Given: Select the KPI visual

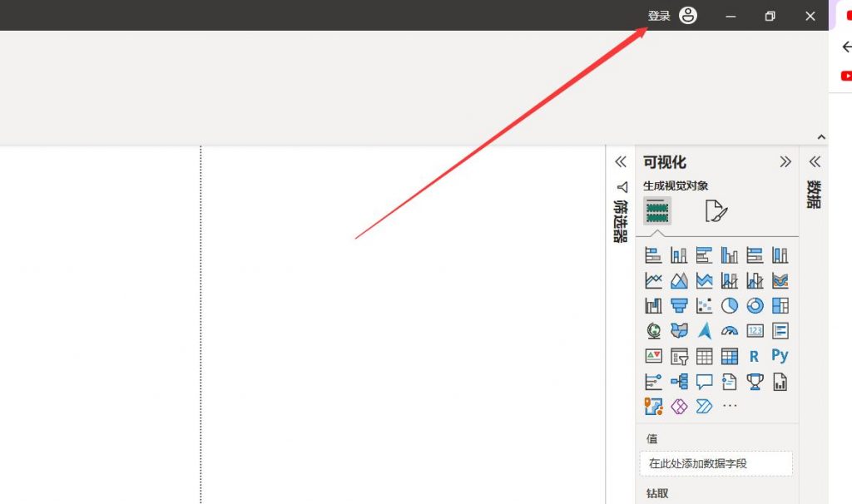Looking at the screenshot, I should click(653, 356).
